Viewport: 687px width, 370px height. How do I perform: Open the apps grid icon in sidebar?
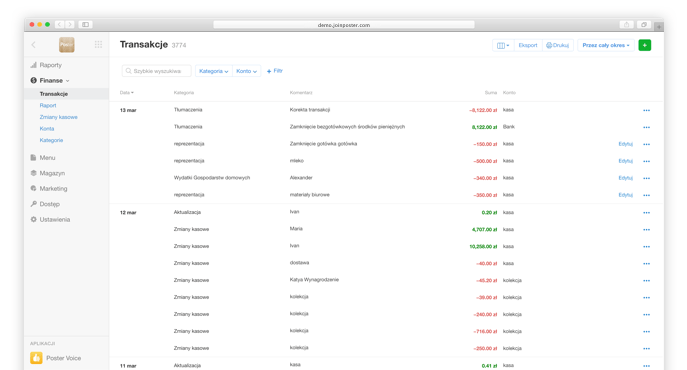pyautogui.click(x=98, y=44)
